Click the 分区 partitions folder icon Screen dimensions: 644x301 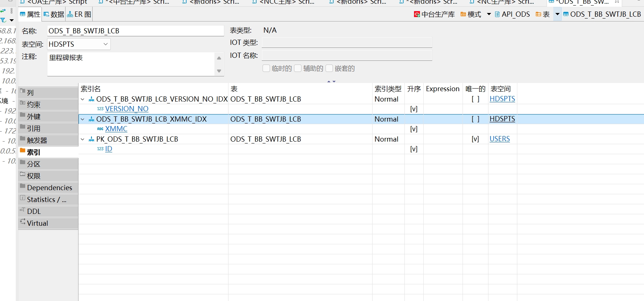pyautogui.click(x=23, y=162)
